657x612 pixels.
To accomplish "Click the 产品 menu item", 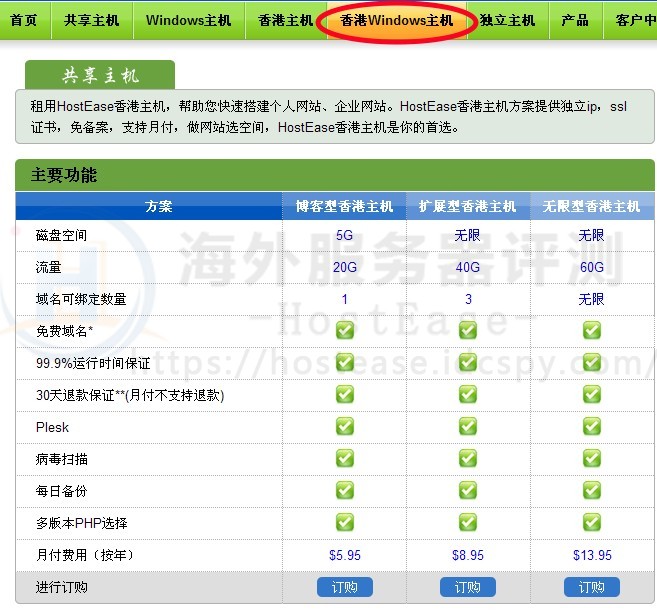I will (575, 20).
